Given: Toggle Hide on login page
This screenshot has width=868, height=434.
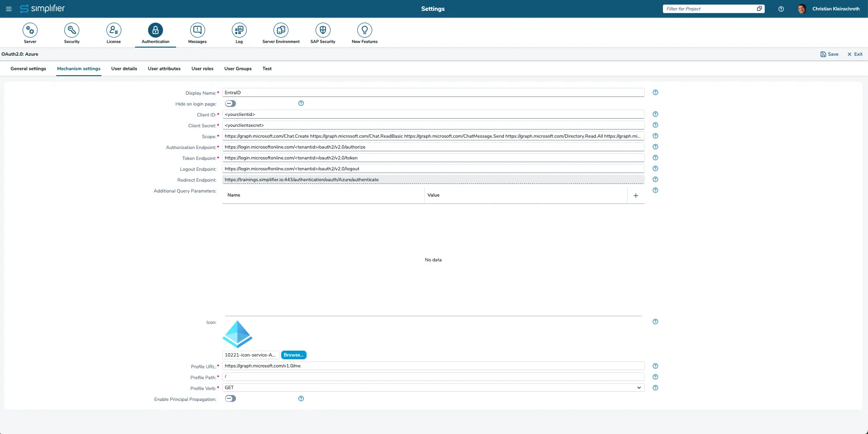Looking at the screenshot, I should (x=230, y=103).
